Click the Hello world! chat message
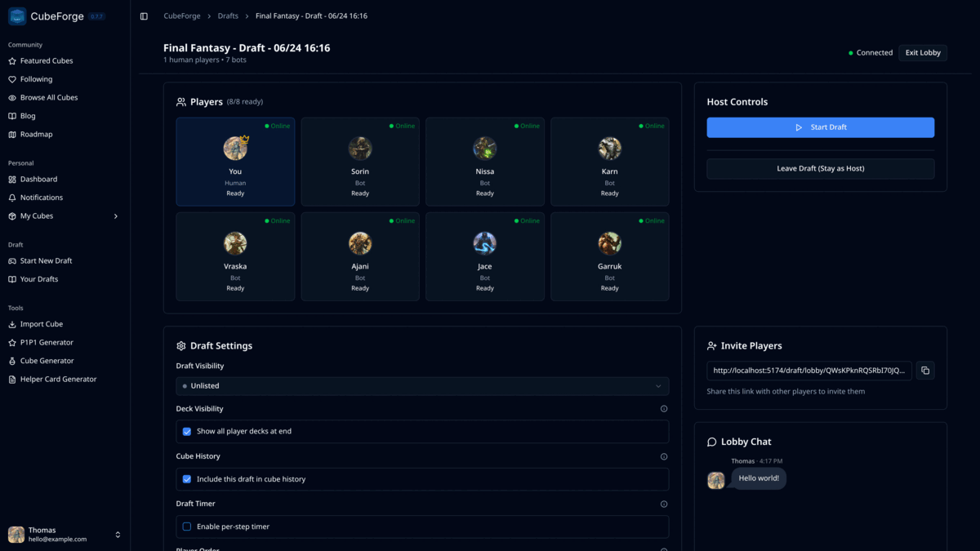 click(759, 478)
